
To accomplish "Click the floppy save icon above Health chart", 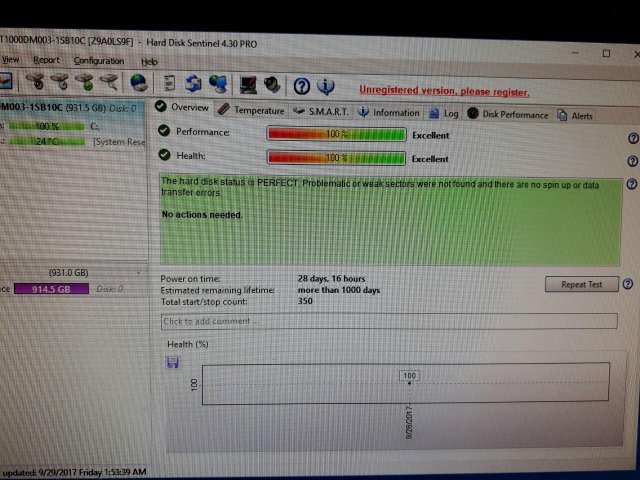I will pyautogui.click(x=173, y=362).
